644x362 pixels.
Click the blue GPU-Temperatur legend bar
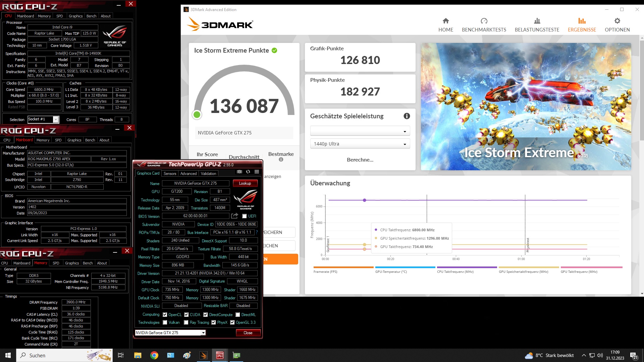[405, 267]
